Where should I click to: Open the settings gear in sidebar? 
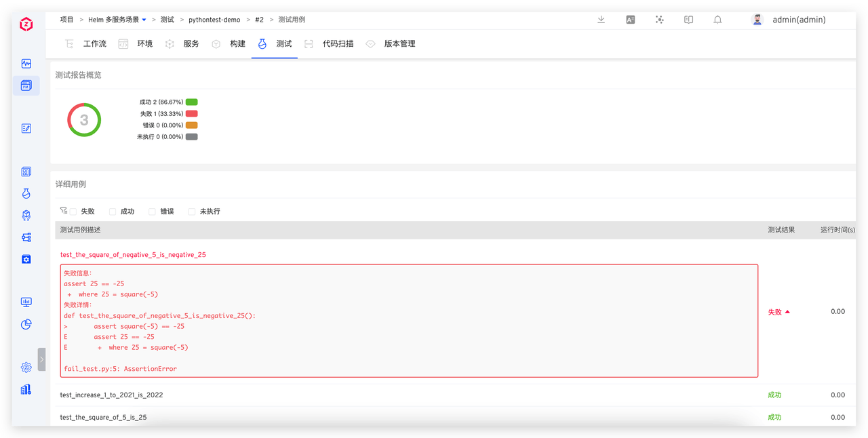[x=26, y=367]
